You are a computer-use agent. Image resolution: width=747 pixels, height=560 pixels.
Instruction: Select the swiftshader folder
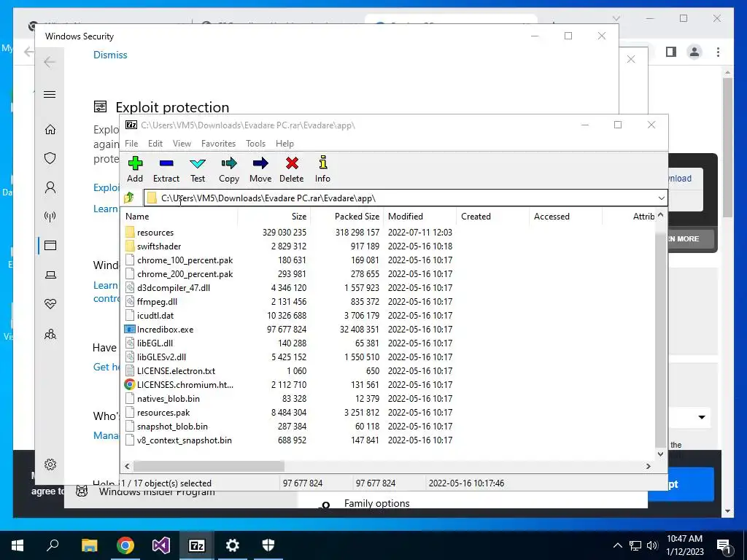coord(158,246)
